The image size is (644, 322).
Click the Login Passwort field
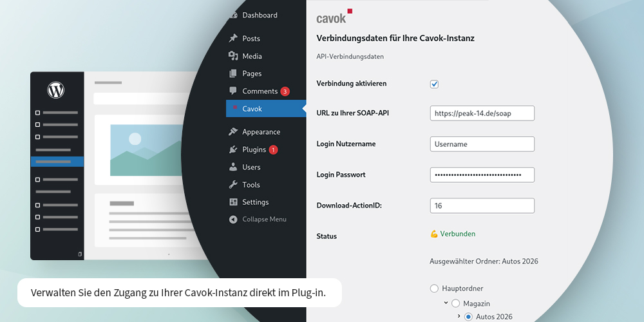(x=482, y=175)
